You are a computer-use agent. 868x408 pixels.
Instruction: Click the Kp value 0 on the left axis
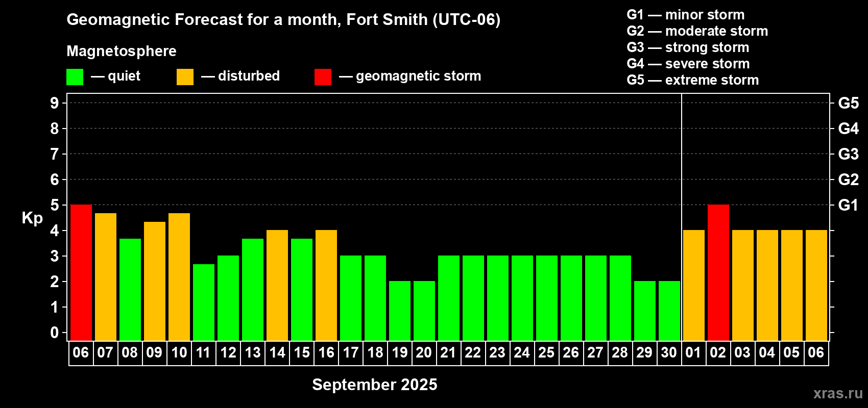55,333
